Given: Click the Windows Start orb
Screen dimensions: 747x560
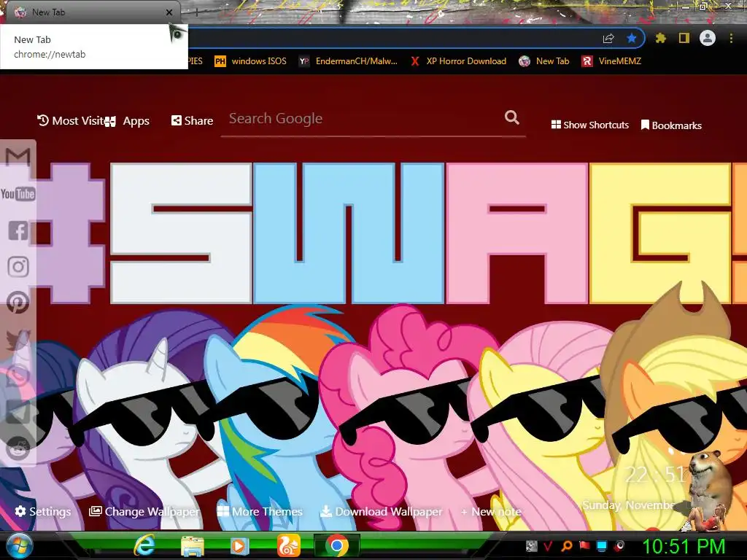Looking at the screenshot, I should click(x=18, y=545).
